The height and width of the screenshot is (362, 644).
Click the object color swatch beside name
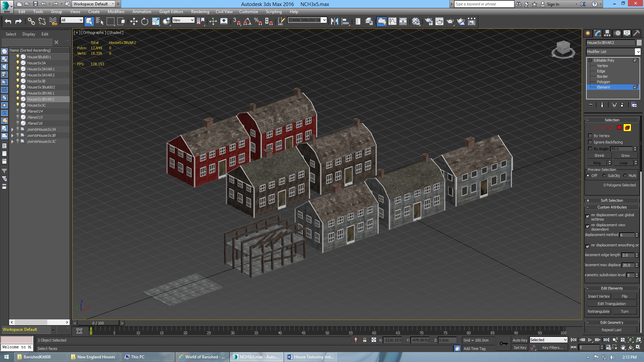point(639,43)
